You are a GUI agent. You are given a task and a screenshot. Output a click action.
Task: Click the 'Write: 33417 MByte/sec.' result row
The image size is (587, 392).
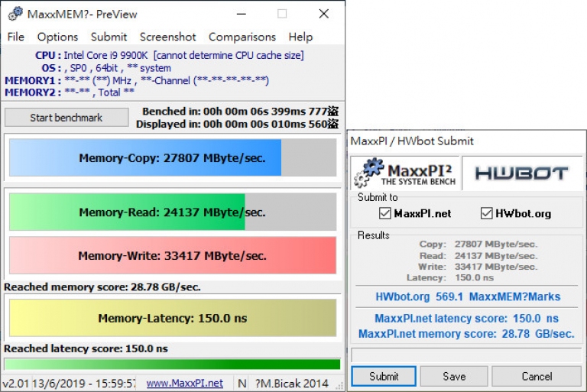click(478, 267)
